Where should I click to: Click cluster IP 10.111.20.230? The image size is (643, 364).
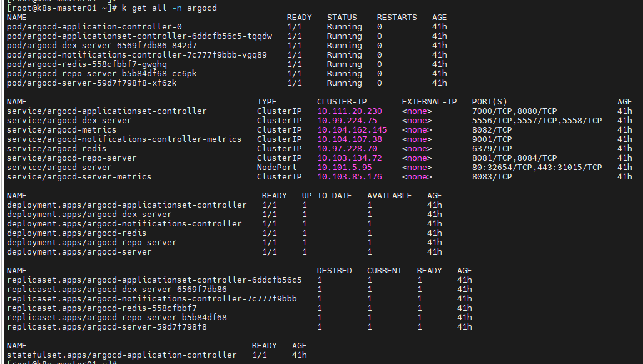coord(350,111)
